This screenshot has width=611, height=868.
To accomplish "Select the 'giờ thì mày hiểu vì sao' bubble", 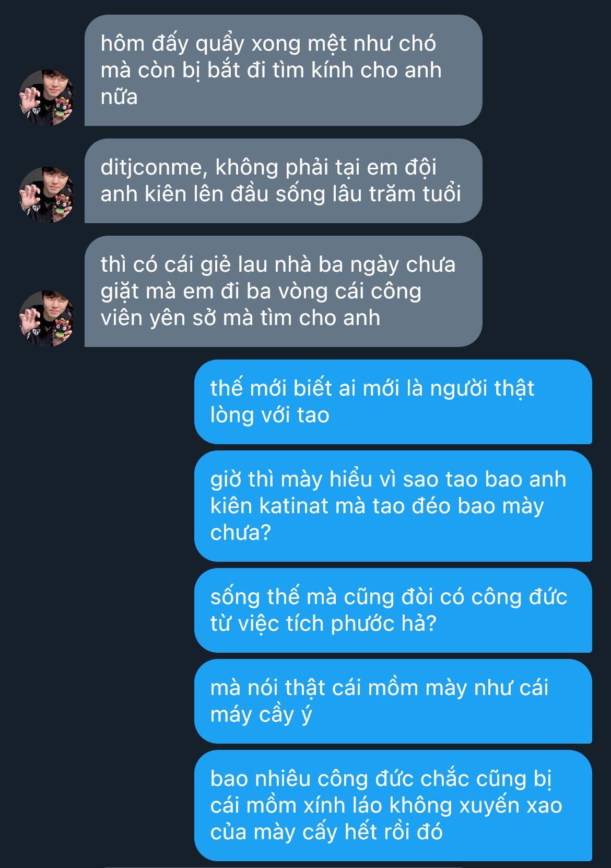I will (393, 506).
